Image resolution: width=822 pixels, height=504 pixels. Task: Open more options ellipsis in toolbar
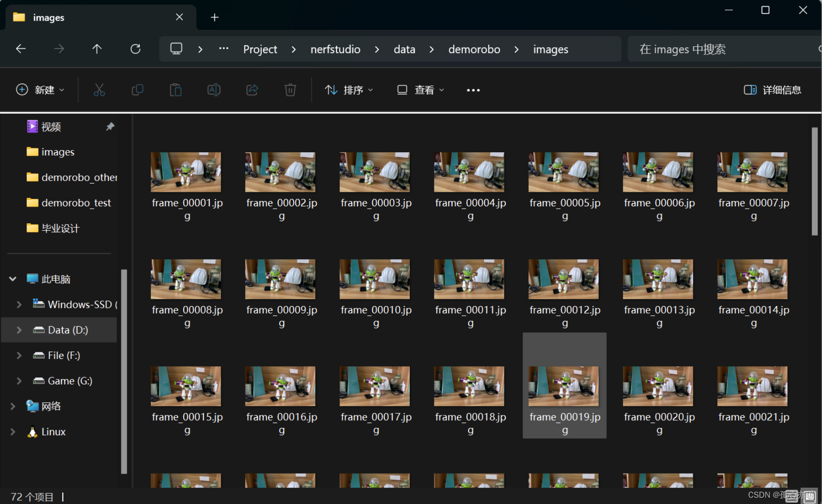(x=473, y=90)
